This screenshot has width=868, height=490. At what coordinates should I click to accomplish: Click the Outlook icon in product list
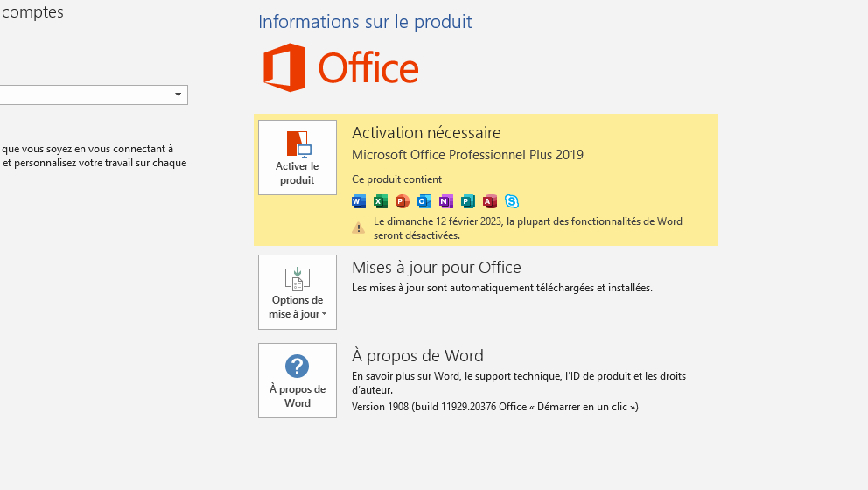click(x=424, y=201)
